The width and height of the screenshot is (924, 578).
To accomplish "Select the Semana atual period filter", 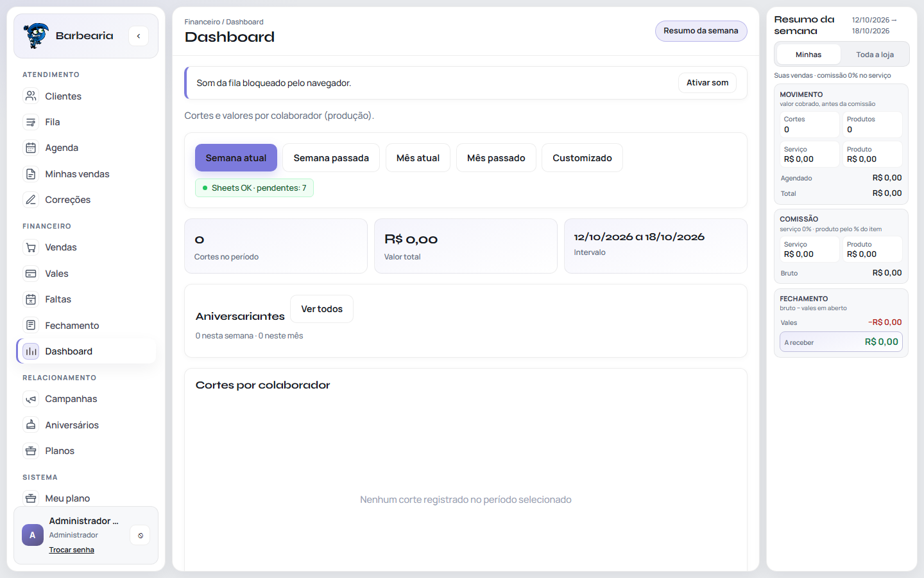I will pyautogui.click(x=236, y=158).
